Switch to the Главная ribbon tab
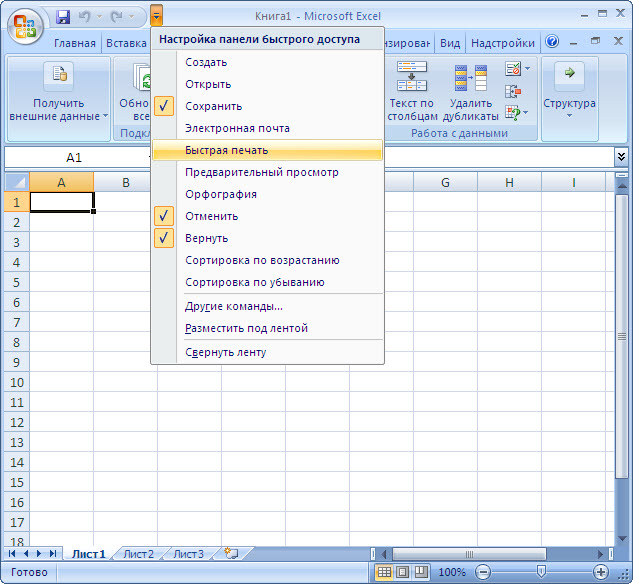This screenshot has width=633, height=584. (75, 43)
